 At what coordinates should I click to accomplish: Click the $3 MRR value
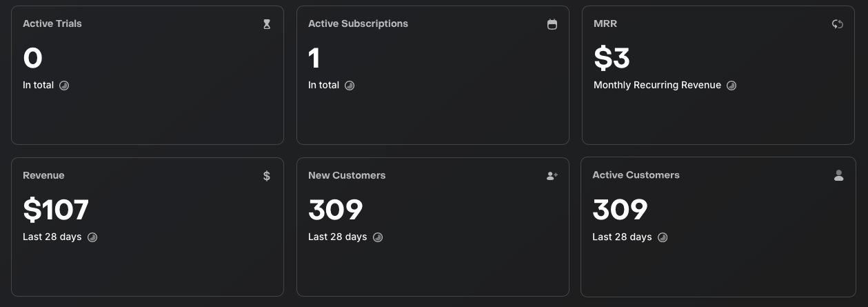pos(612,58)
